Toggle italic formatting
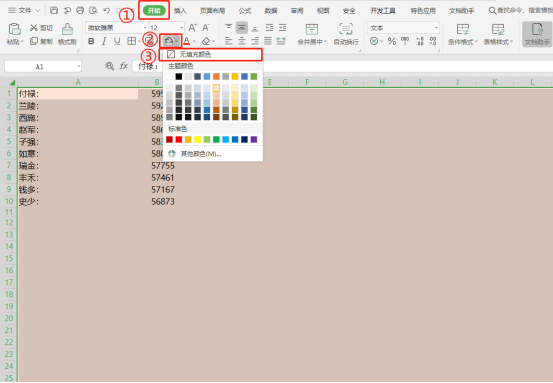The height and width of the screenshot is (383, 553). pos(104,41)
